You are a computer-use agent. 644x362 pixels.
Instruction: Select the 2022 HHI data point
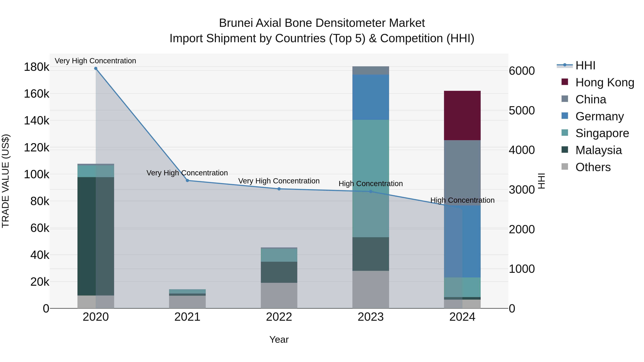click(279, 189)
